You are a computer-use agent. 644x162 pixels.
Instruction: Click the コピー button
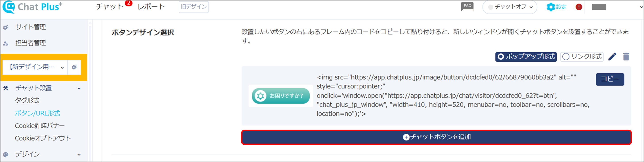pyautogui.click(x=610, y=79)
